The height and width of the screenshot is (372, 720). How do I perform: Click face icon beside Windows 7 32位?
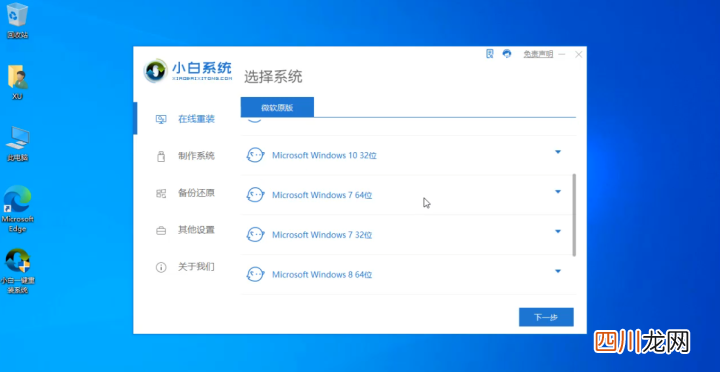(255, 235)
